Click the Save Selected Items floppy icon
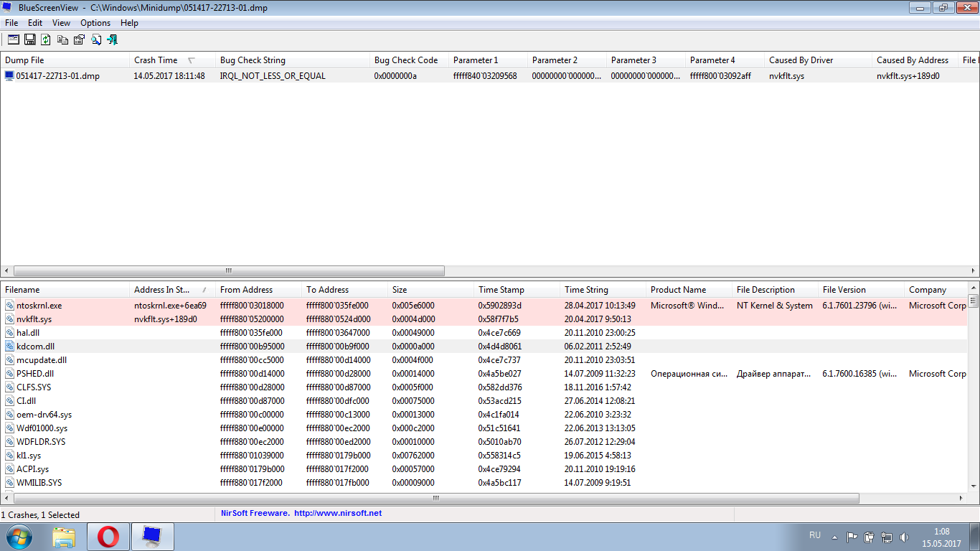The image size is (980, 551). [x=30, y=39]
